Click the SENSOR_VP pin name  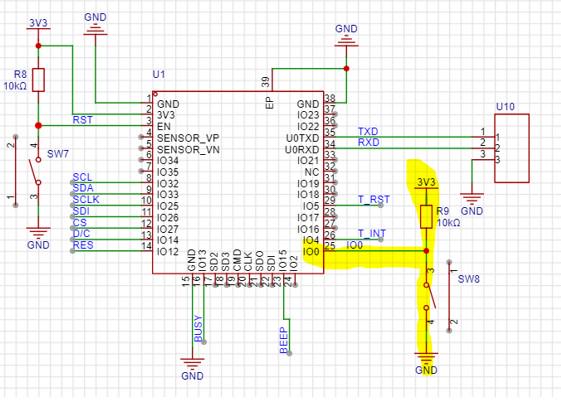click(x=188, y=138)
